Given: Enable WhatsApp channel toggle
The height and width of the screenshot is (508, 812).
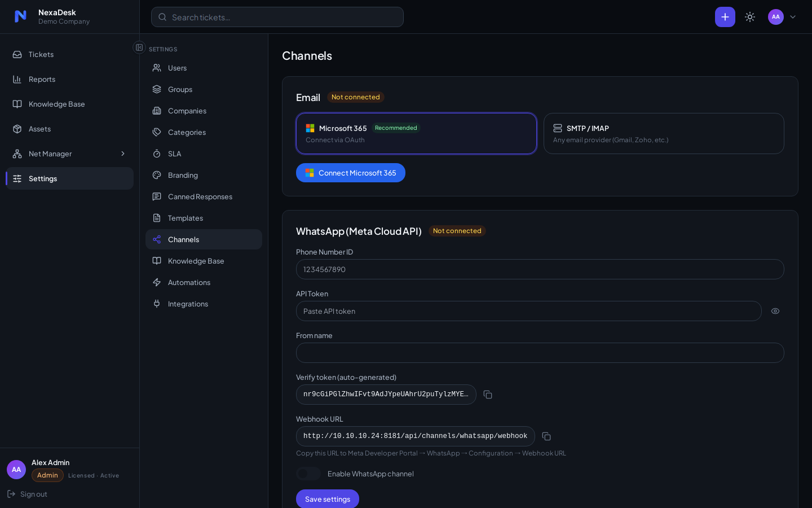Looking at the screenshot, I should pos(308,474).
